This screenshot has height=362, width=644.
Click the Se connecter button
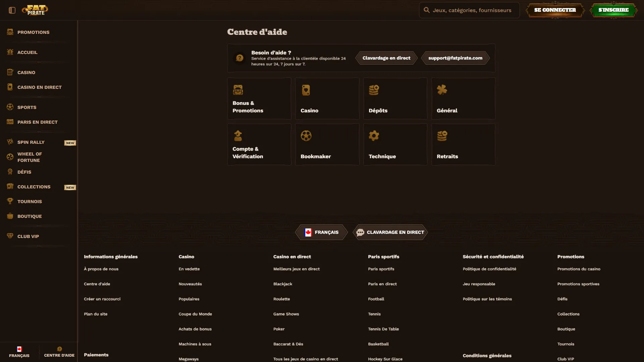point(555,10)
